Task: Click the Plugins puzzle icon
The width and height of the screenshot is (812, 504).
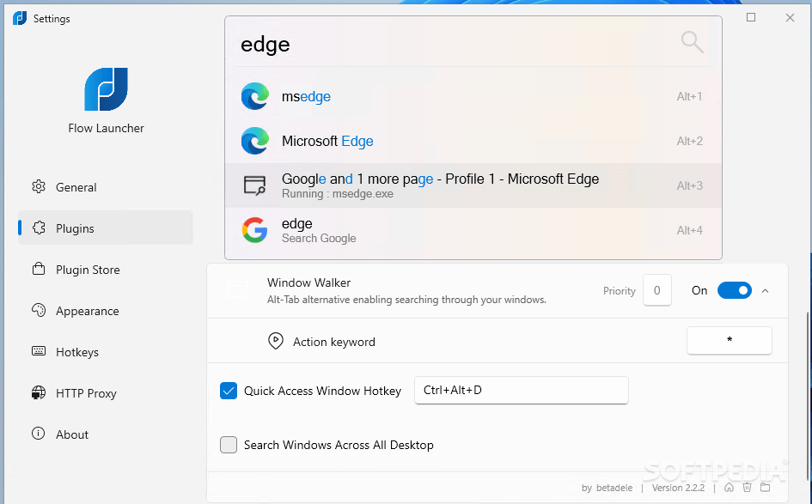Action: (x=39, y=228)
